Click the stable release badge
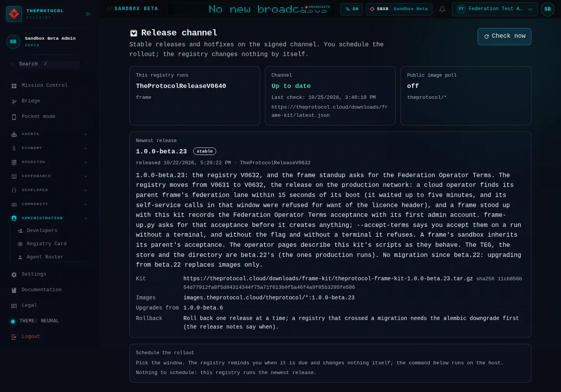This screenshot has width=561, height=392. (205, 151)
